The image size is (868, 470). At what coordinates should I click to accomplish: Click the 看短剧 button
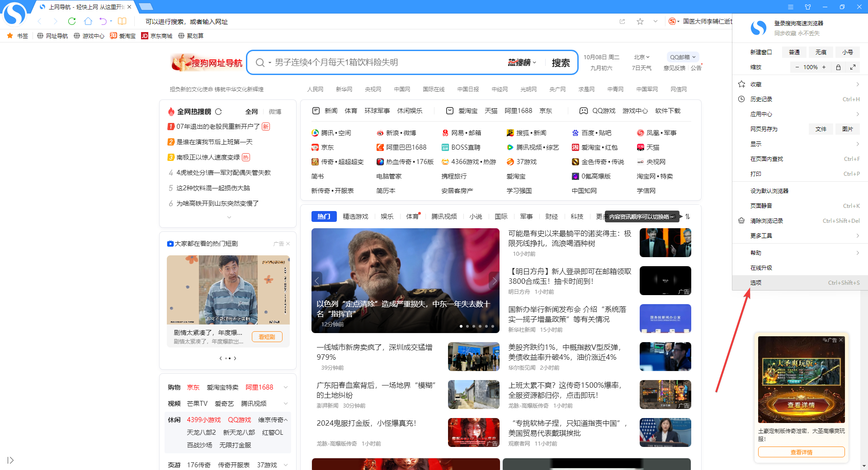pos(267,337)
